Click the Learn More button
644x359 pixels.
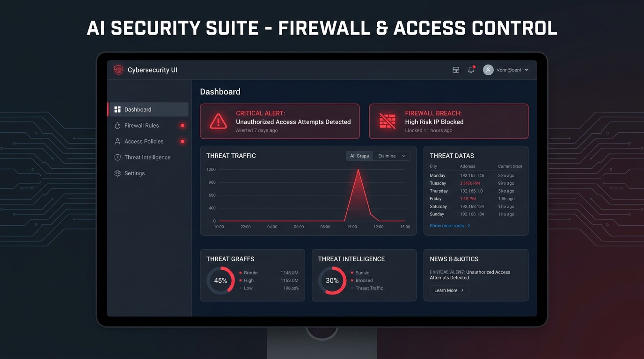click(449, 290)
